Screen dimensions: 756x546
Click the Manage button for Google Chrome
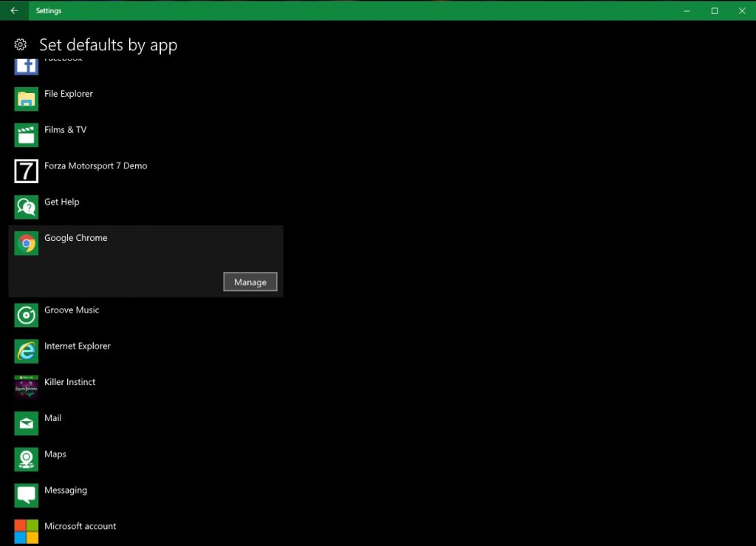tap(250, 281)
